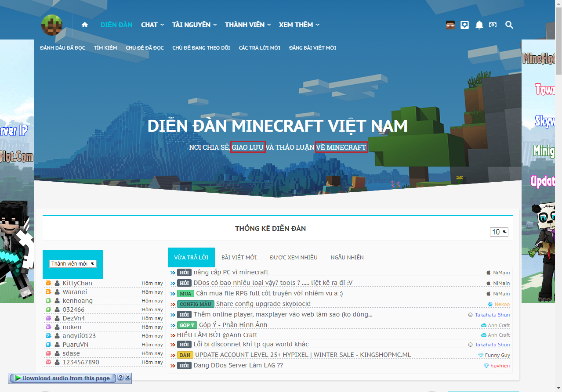Switch to the ĐƯỢC XEM NHIỀU tab
Screen dimensions: 562x392
click(x=294, y=257)
